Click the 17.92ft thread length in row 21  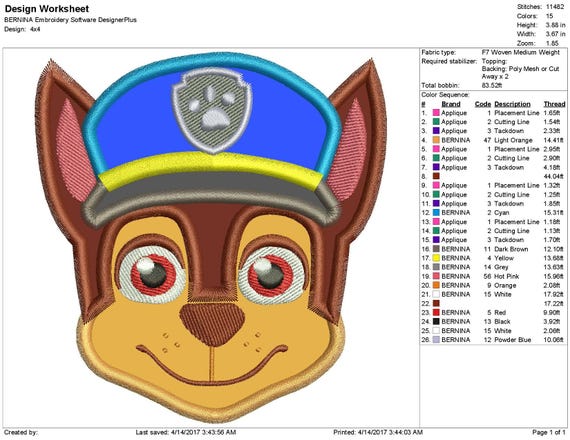coord(553,294)
